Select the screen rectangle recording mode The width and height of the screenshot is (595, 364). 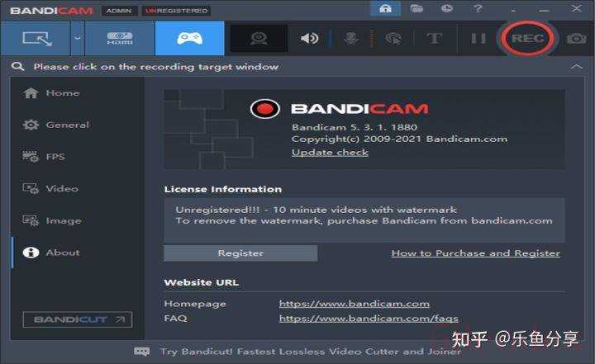pos(36,38)
